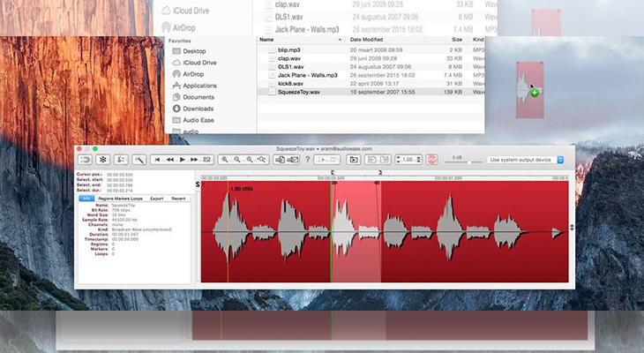
Task: Click the wrench tool icon
Action: (139, 160)
